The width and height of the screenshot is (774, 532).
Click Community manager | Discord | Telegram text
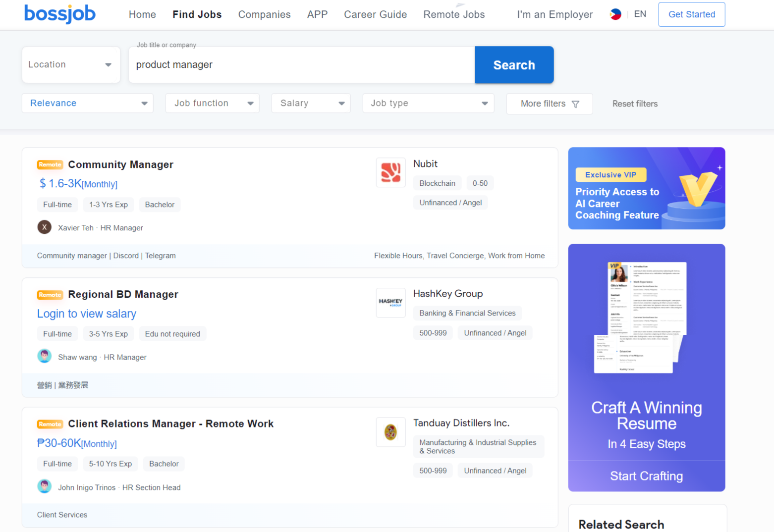tap(107, 256)
